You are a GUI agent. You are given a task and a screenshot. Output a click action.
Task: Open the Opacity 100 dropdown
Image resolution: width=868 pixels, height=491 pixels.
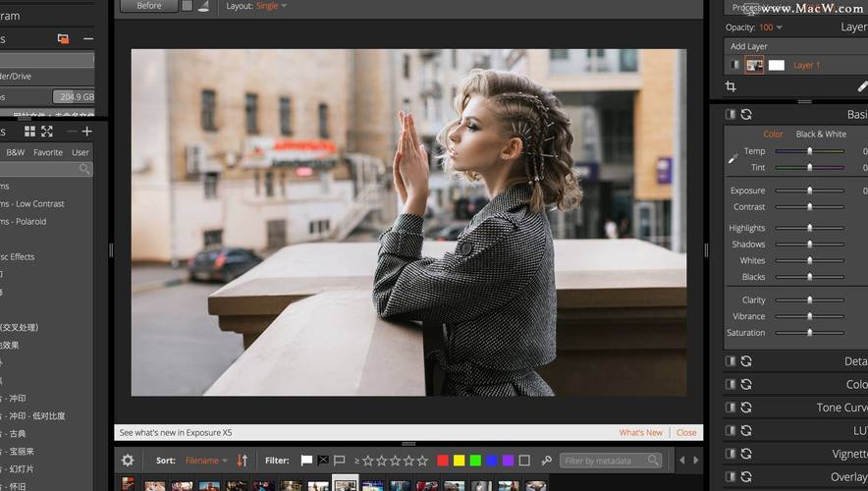tap(771, 27)
